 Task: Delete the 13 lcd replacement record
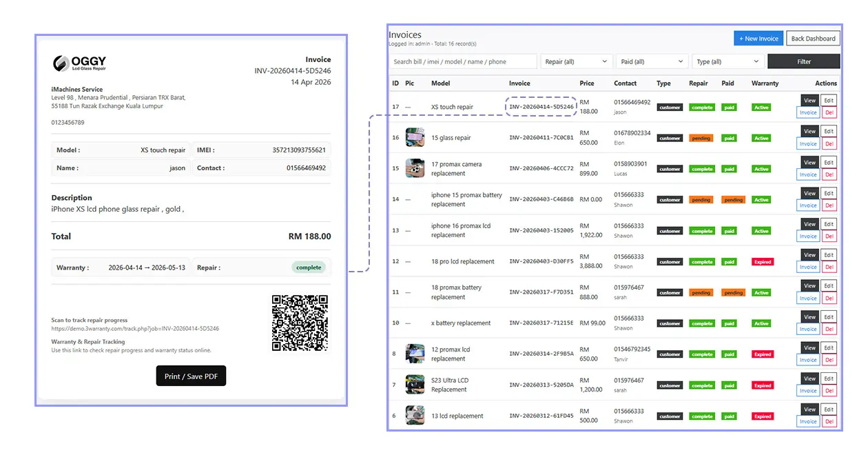(829, 421)
